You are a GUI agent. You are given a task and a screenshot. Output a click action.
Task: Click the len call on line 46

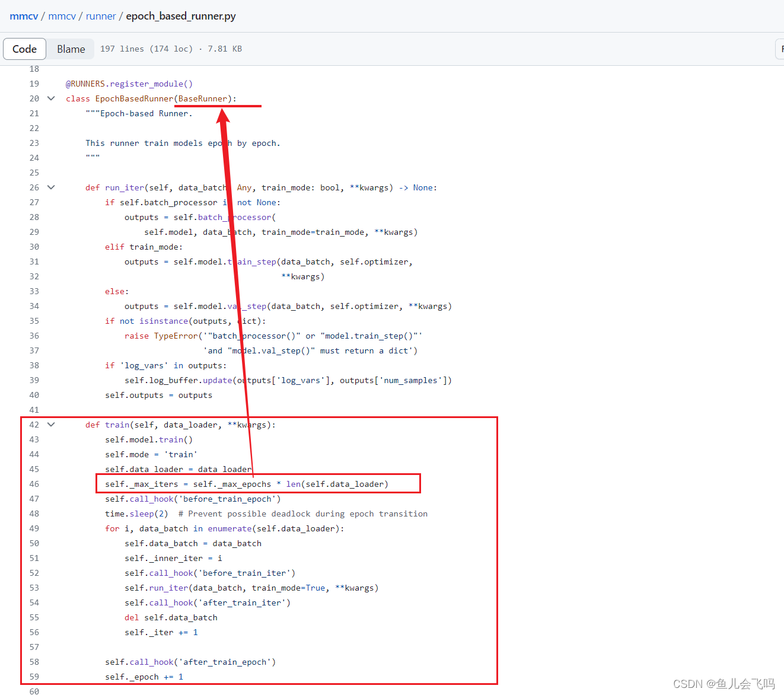(294, 484)
